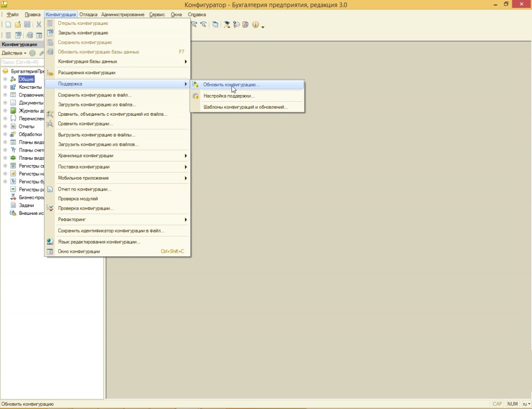
Task: Open the Действия dropdown
Action: [x=14, y=53]
